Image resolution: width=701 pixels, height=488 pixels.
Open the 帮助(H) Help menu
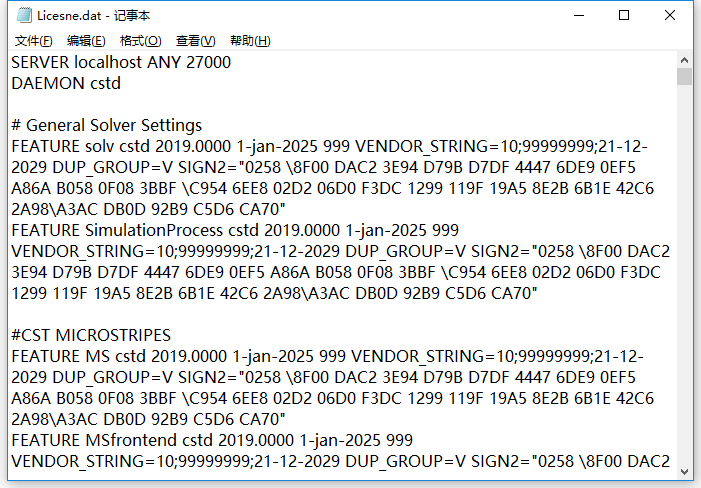click(x=250, y=41)
